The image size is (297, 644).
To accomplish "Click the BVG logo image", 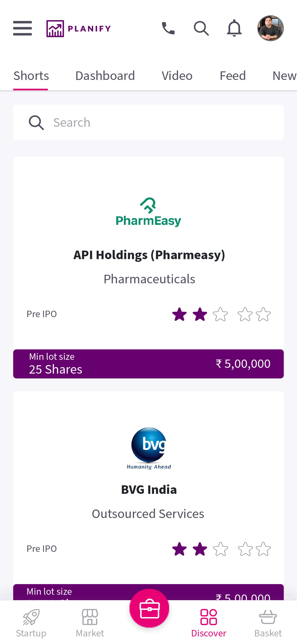I will [149, 448].
